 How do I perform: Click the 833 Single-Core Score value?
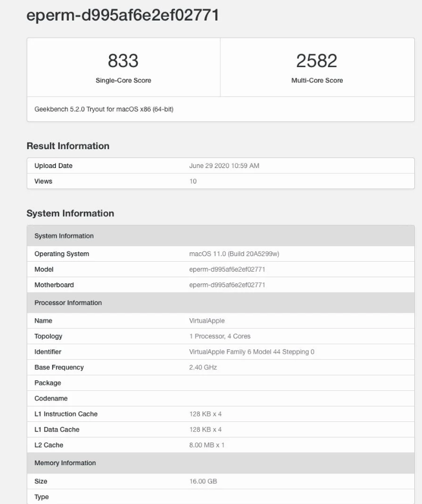coord(123,60)
